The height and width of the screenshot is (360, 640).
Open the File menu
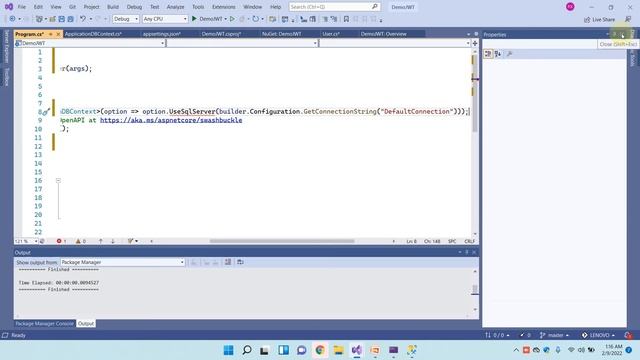coord(22,7)
